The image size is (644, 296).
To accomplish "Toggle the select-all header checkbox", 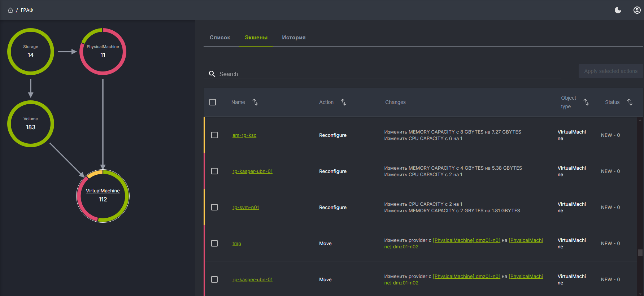I will point(213,102).
